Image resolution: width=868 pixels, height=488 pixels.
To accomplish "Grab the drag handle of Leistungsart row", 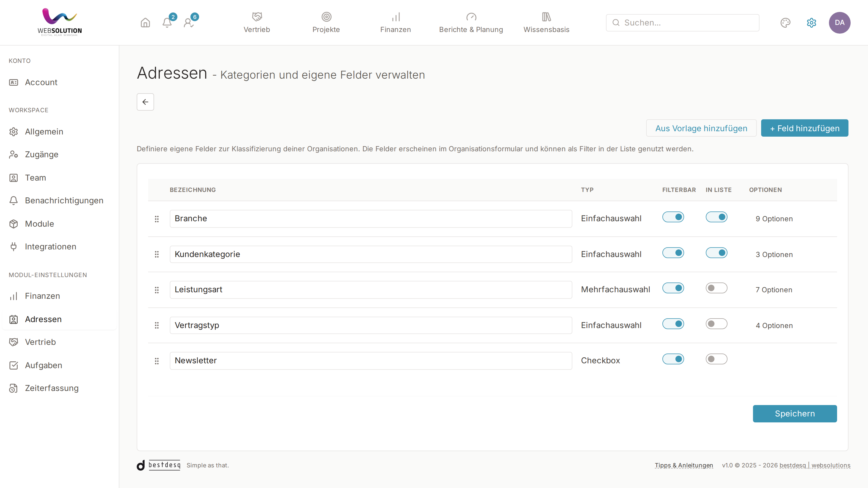I will (x=157, y=290).
